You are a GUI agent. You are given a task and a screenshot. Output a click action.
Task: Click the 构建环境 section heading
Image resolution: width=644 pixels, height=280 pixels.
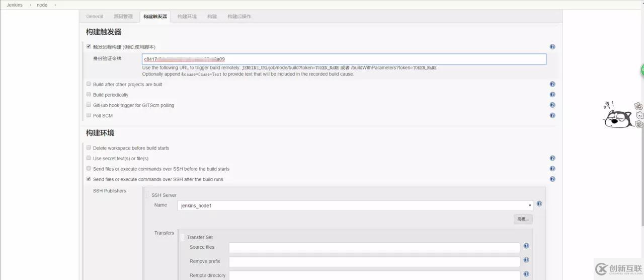(x=100, y=133)
